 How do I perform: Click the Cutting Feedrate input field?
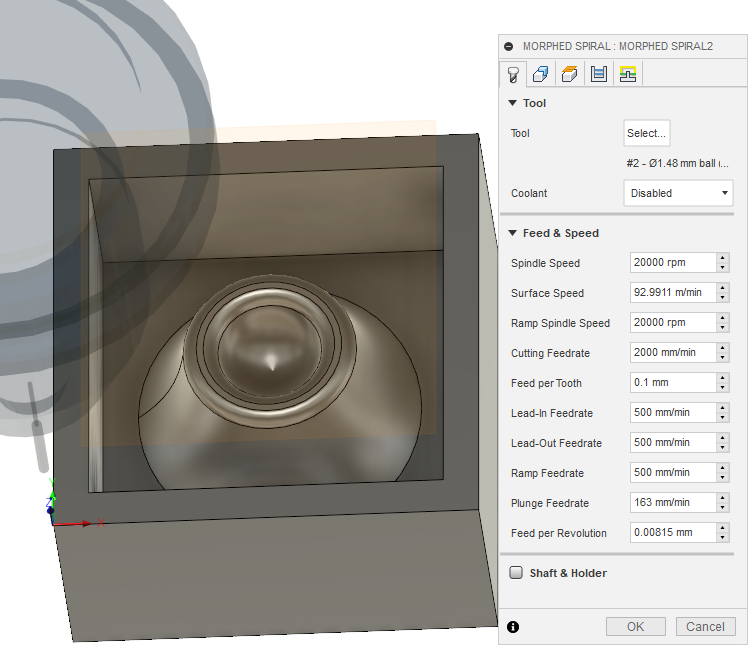point(673,352)
